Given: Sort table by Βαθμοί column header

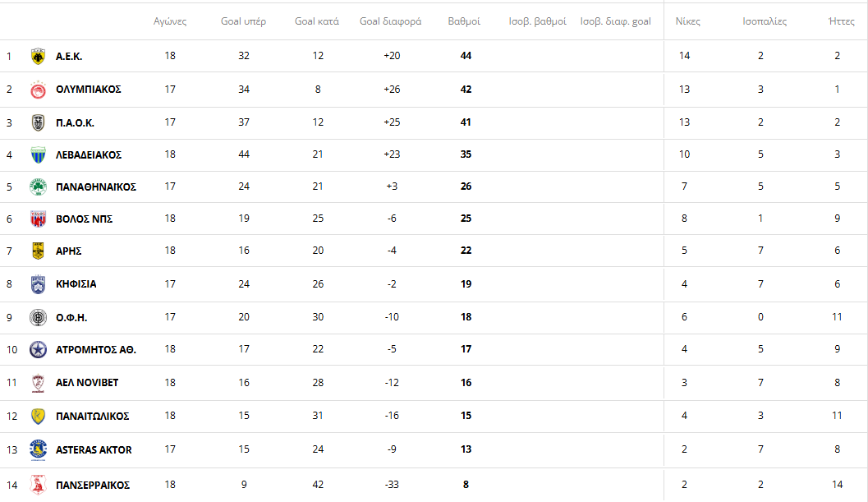Looking at the screenshot, I should point(464,21).
